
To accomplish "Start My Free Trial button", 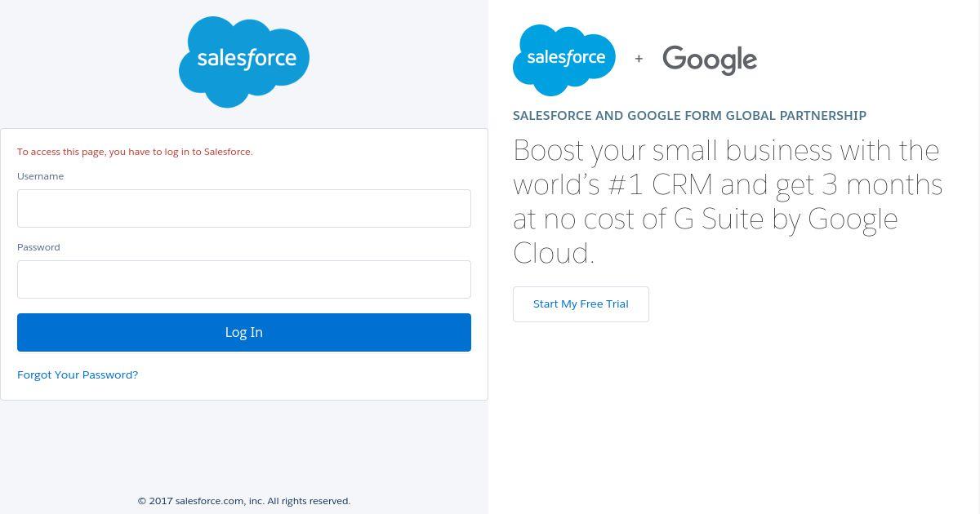I will [581, 304].
